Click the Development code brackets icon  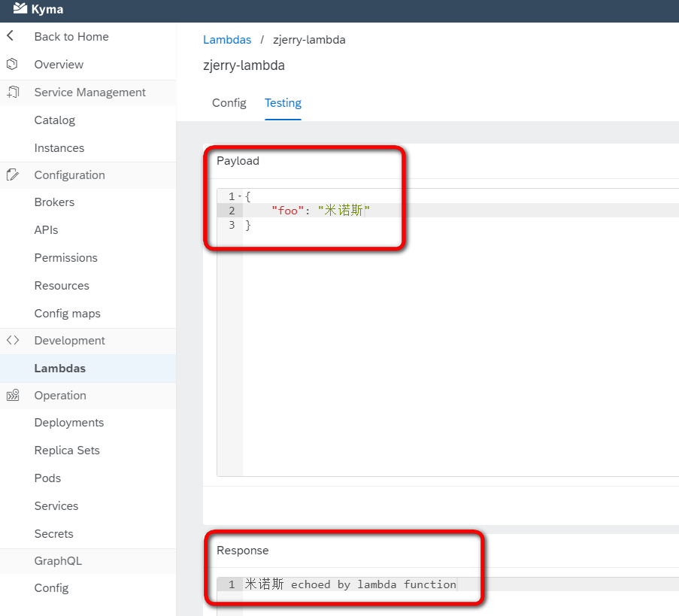(x=13, y=340)
